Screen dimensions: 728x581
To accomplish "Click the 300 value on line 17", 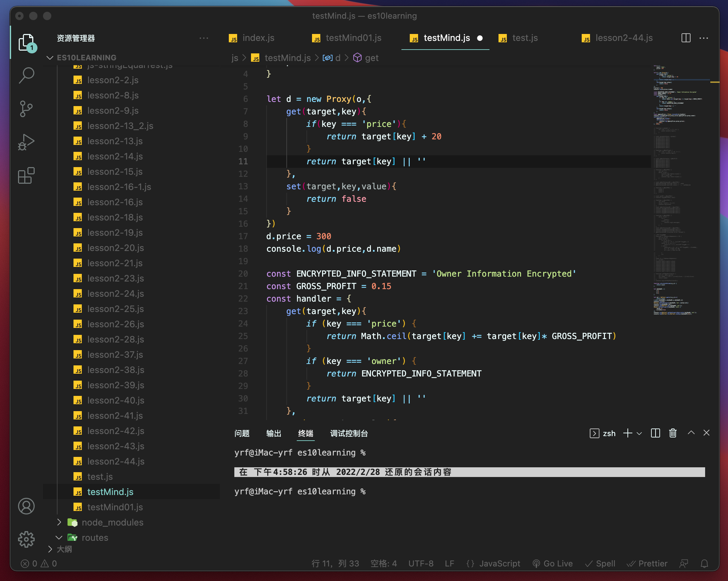I will 324,236.
